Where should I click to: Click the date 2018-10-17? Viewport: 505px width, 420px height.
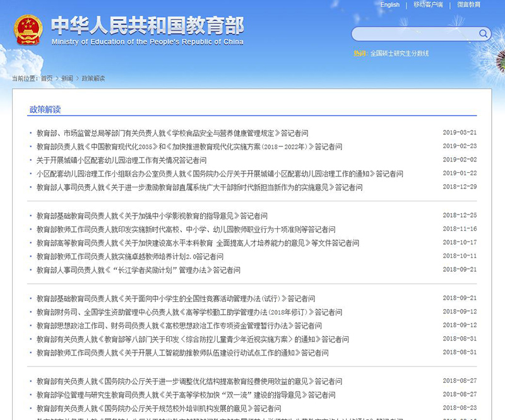[x=460, y=242]
